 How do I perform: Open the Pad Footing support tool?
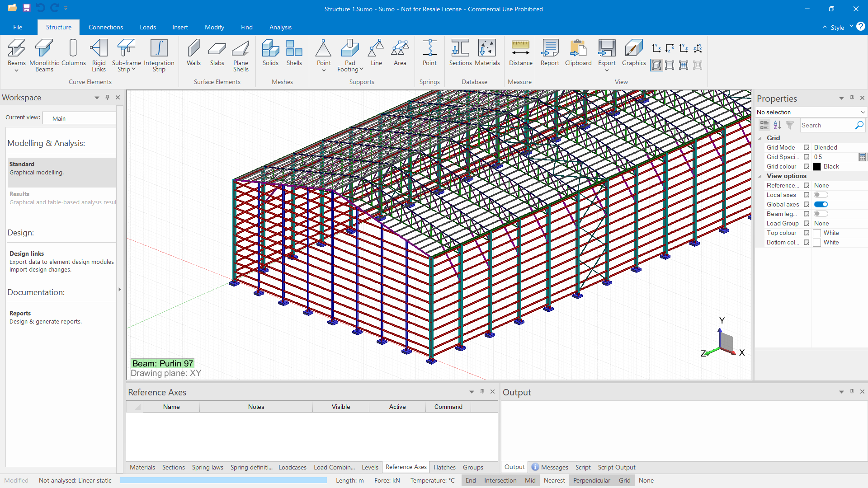[x=350, y=53]
